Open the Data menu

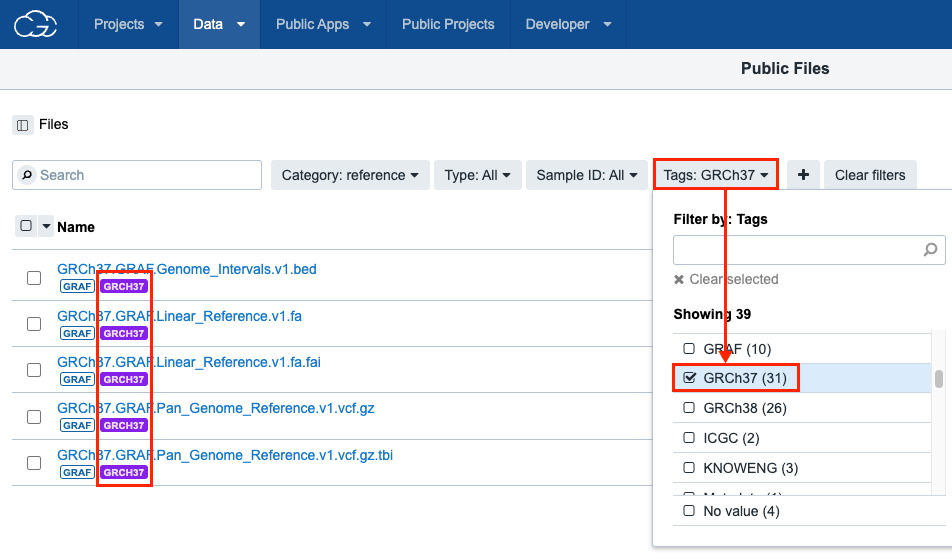(219, 24)
